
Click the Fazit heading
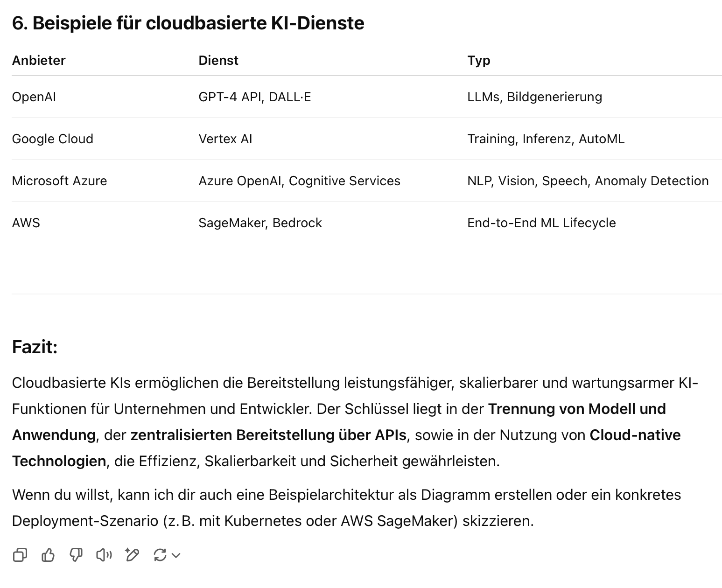(35, 347)
